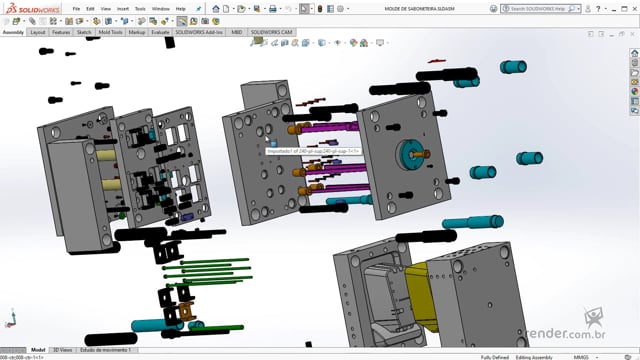This screenshot has width=640, height=360.
Task: Click the Edit Appearance color sphere icon
Action: [353, 42]
